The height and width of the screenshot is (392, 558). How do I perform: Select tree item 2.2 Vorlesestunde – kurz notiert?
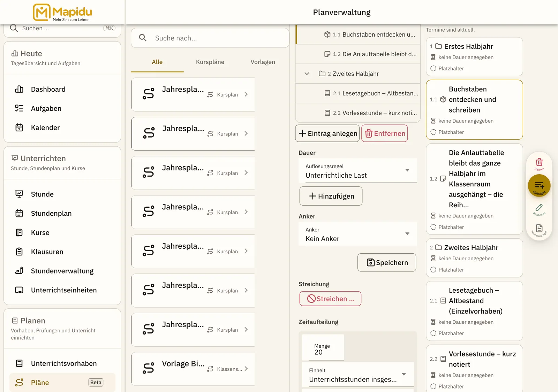click(x=358, y=113)
